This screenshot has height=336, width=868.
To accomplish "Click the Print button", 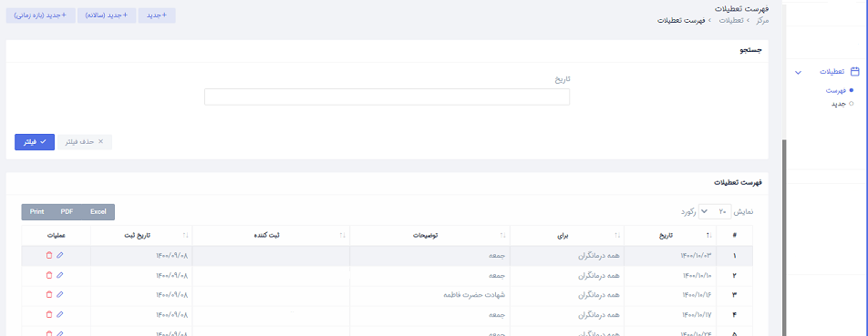I will pos(37,211).
